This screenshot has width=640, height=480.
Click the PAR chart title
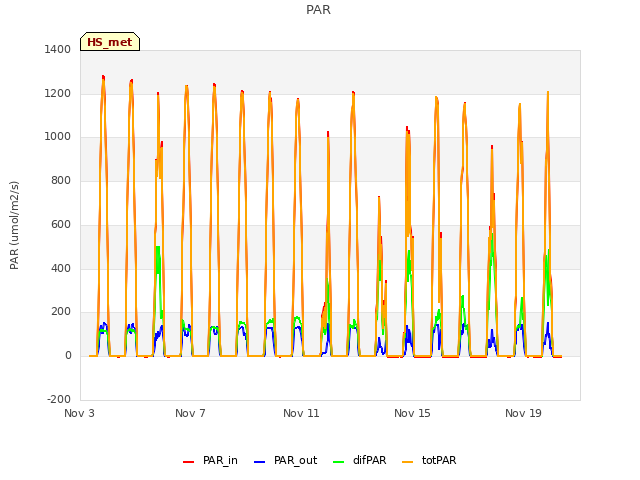click(318, 10)
